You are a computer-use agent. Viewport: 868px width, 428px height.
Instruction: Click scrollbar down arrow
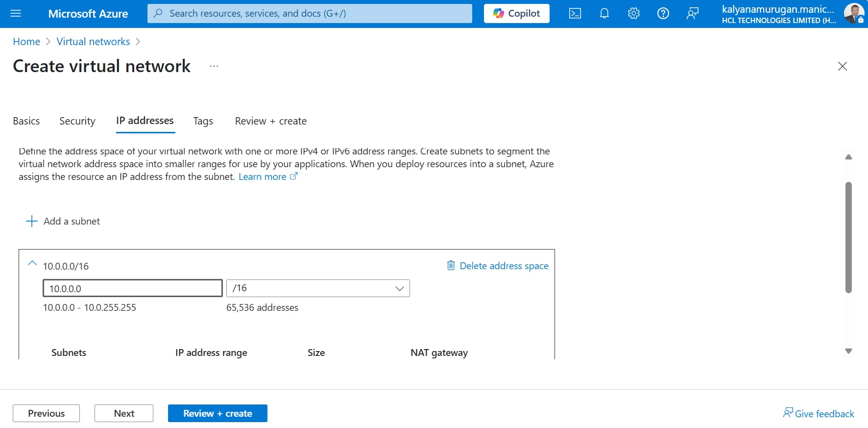pyautogui.click(x=849, y=351)
